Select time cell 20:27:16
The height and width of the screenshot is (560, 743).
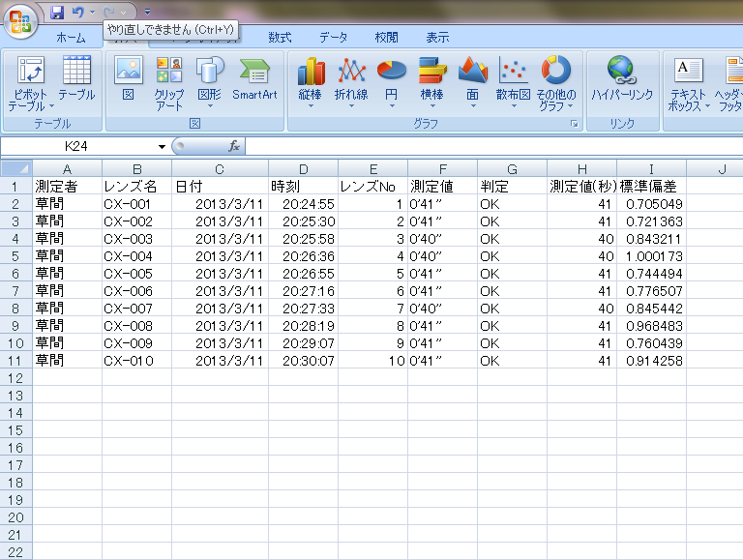pos(303,291)
